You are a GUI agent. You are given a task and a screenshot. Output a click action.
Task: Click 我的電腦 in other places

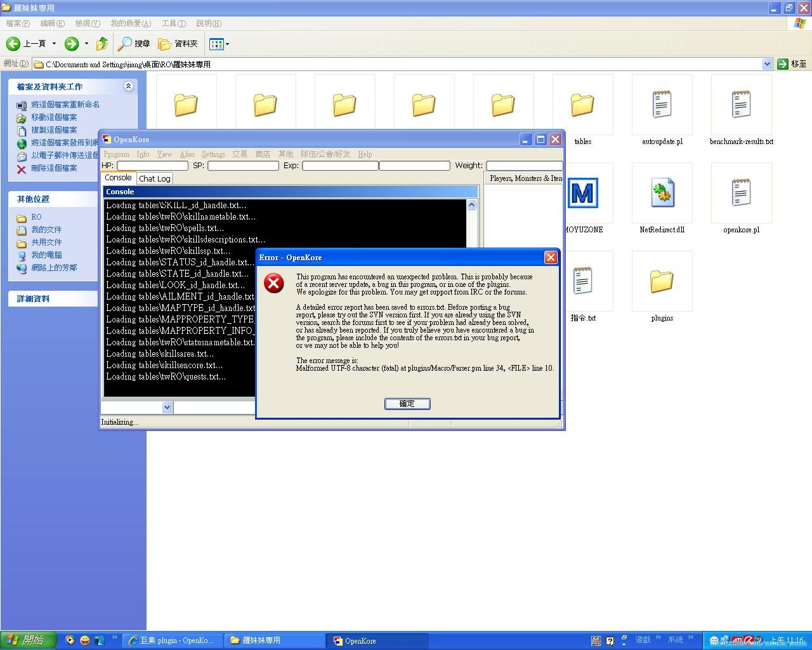coord(46,255)
